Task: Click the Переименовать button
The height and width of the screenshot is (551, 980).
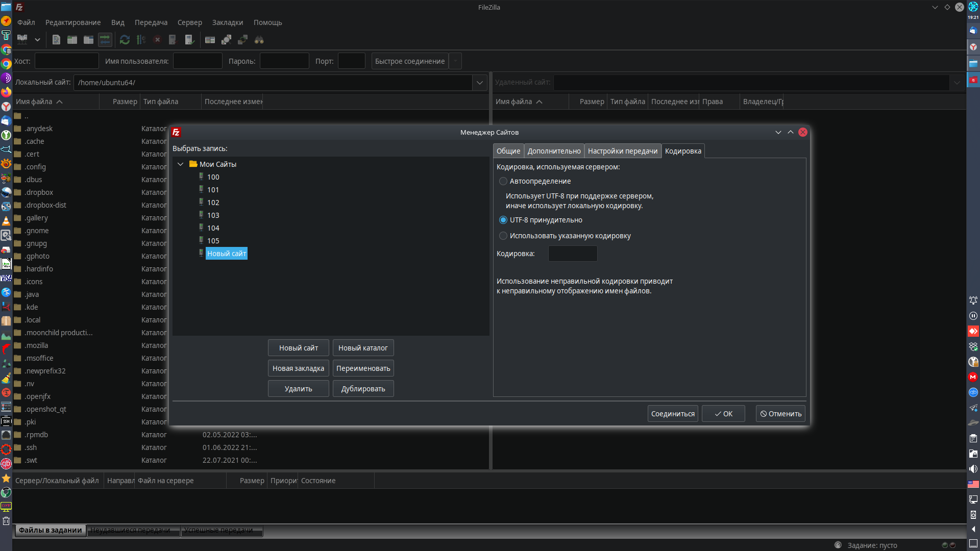Action: click(x=363, y=368)
